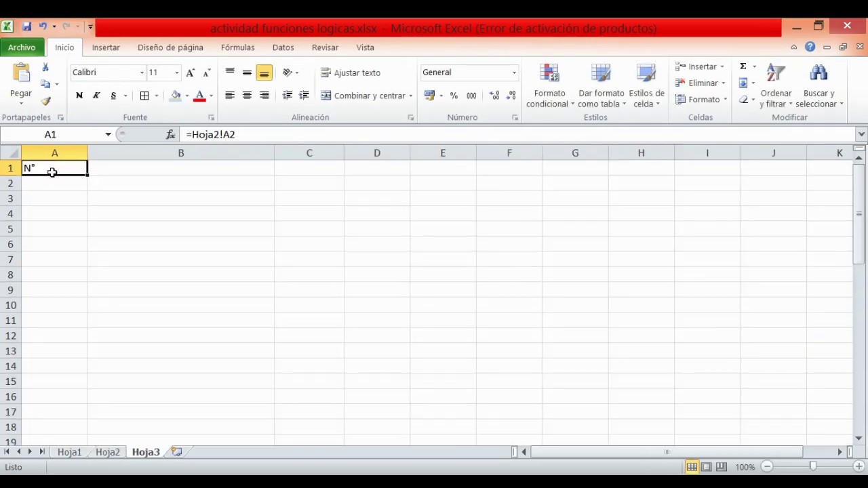
Task: Toggle highlighted bottom vertical alignment
Action: [x=264, y=73]
